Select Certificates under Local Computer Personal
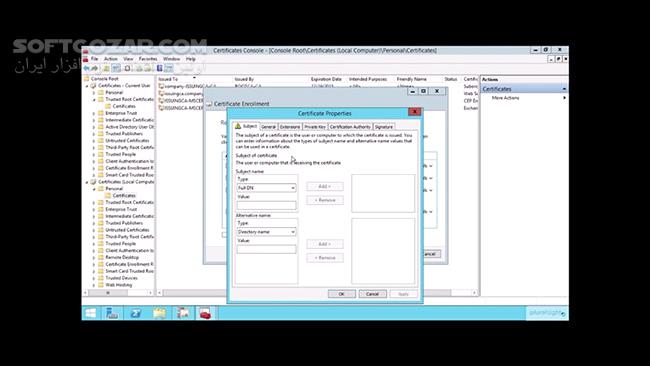The image size is (650, 366). [124, 195]
